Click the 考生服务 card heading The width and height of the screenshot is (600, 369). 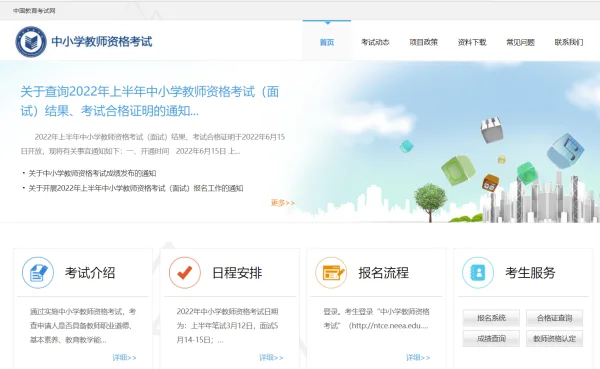coord(530,273)
